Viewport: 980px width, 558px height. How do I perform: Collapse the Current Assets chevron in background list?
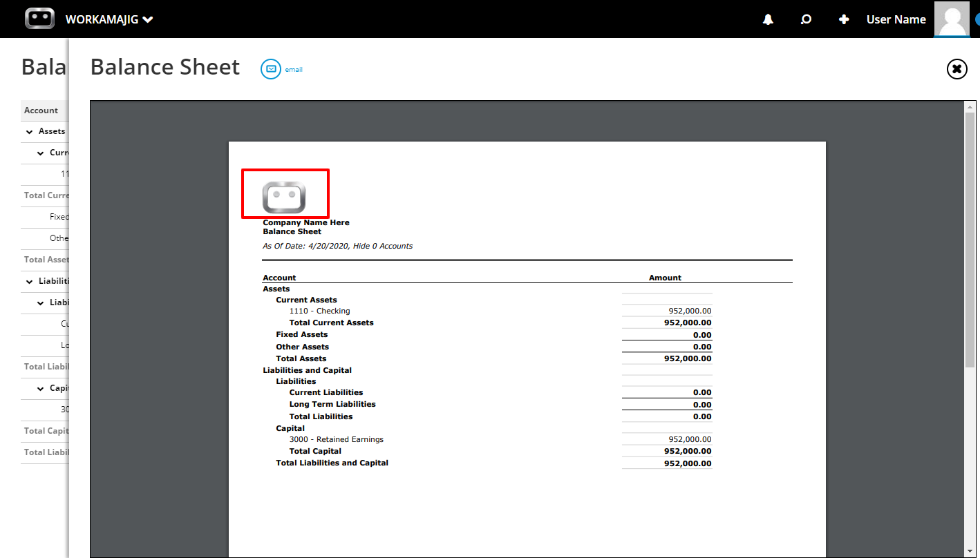coord(41,153)
